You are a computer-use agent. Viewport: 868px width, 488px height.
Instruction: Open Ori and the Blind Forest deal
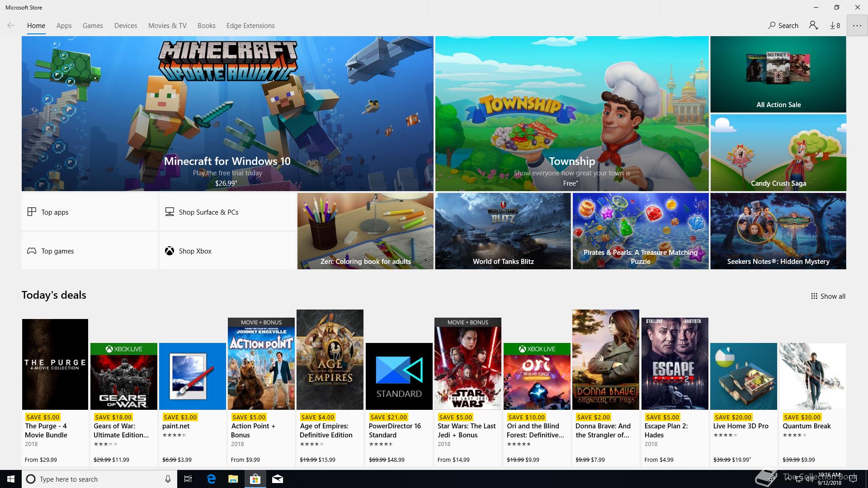537,404
